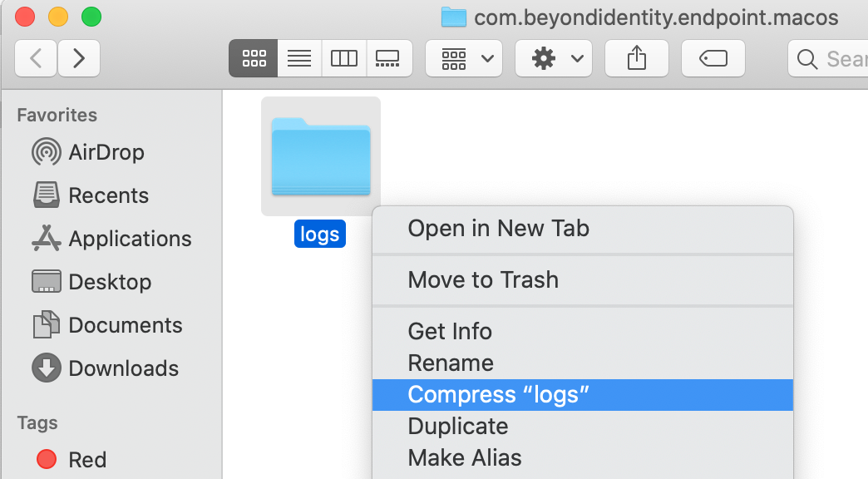
Task: Switch to column view
Action: pos(343,57)
